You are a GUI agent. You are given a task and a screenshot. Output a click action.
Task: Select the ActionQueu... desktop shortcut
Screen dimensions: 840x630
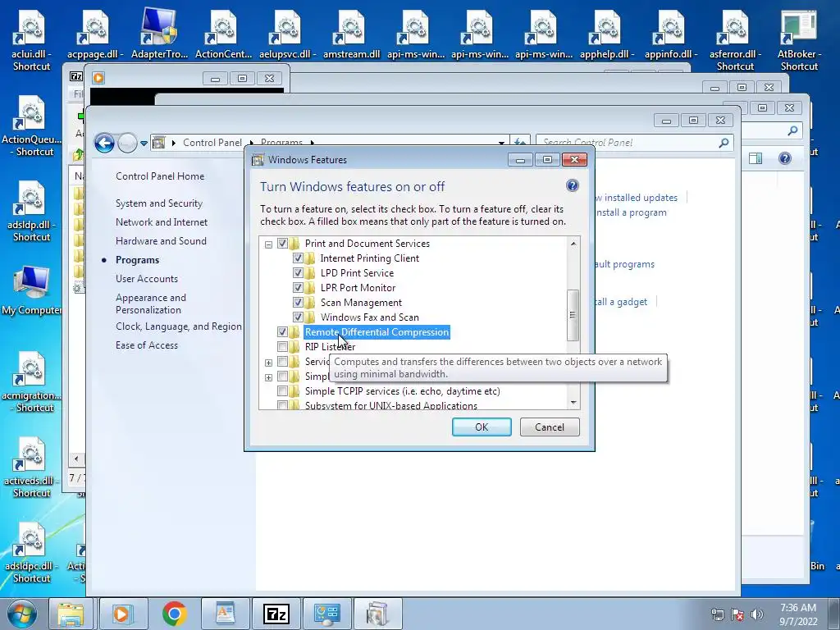coord(31,126)
